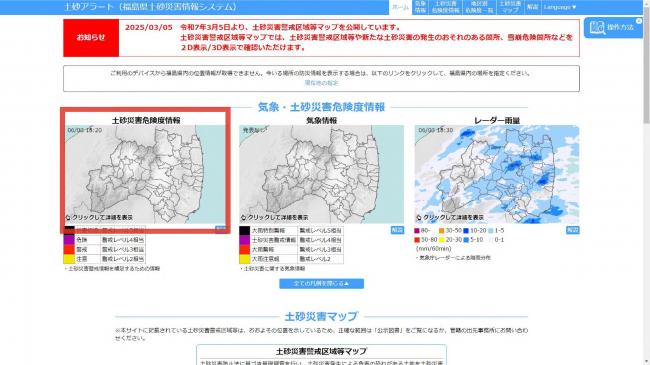This screenshot has width=650, height=365.
Task: Expand the Language dropdown
Action: tap(560, 7)
